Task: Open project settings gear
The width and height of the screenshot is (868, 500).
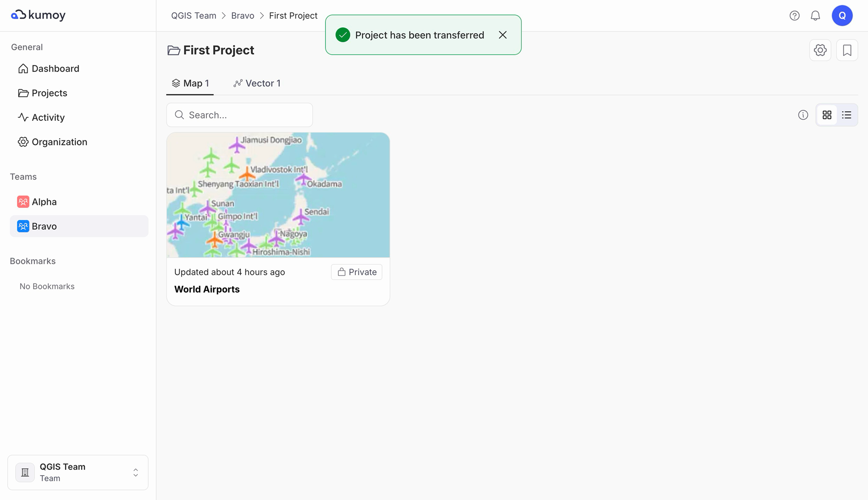Action: (x=820, y=50)
